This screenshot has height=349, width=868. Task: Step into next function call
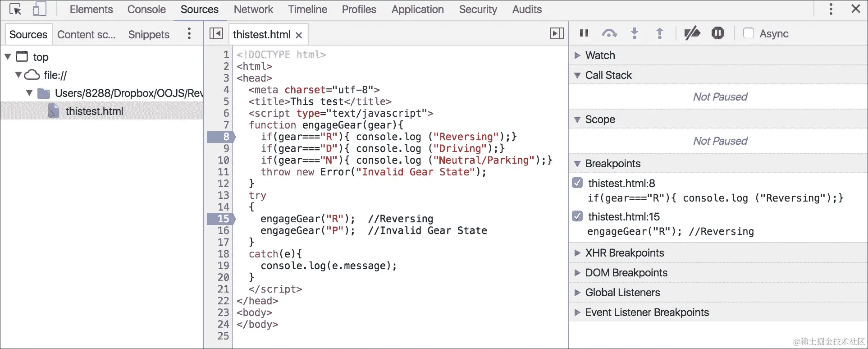click(x=635, y=33)
